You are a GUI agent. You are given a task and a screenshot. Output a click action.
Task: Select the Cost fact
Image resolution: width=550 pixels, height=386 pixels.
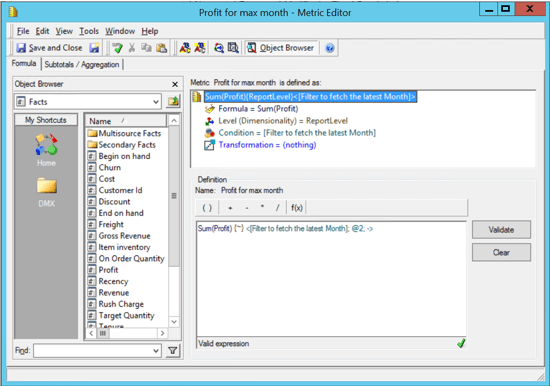(101, 179)
